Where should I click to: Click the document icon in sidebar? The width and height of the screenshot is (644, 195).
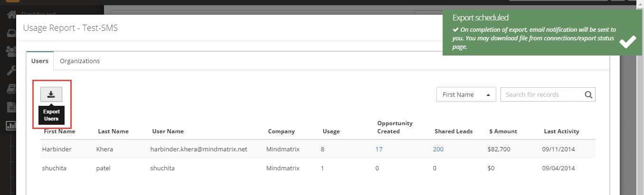[x=11, y=107]
